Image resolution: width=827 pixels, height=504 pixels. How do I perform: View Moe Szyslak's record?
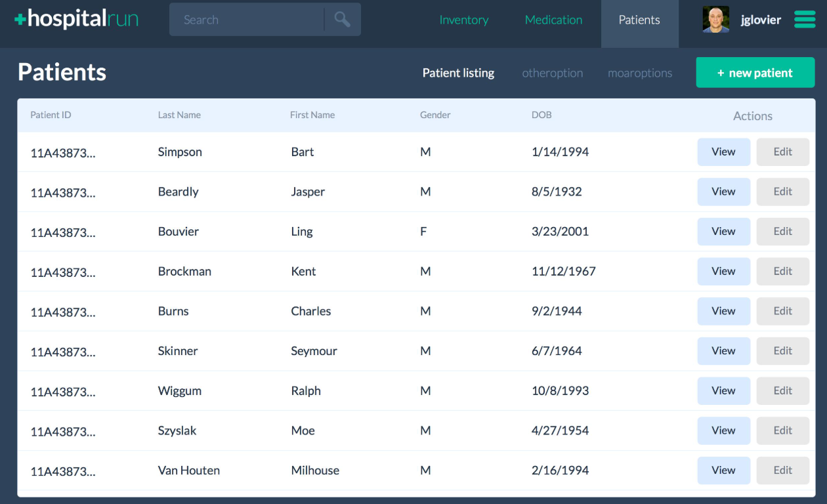[723, 430]
